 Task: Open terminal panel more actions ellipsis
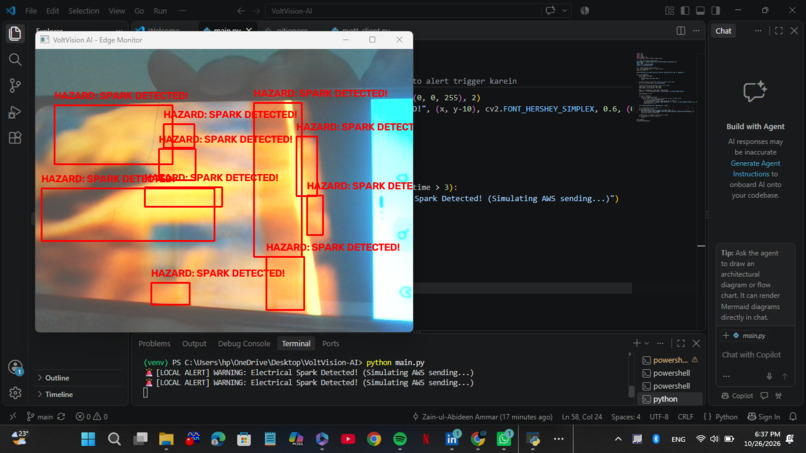(x=660, y=343)
